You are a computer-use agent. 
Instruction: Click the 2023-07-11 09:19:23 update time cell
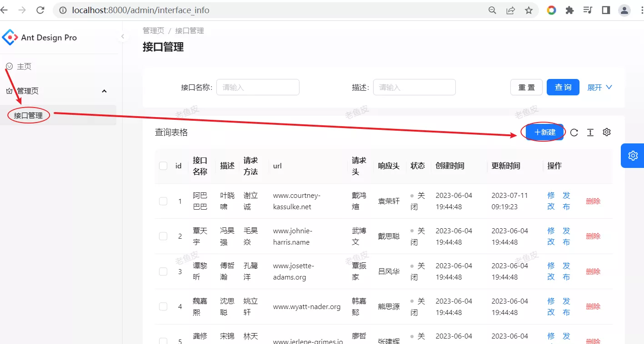click(x=509, y=201)
